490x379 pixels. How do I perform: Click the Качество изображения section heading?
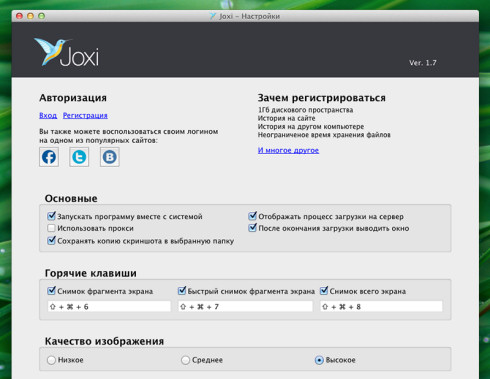(104, 341)
